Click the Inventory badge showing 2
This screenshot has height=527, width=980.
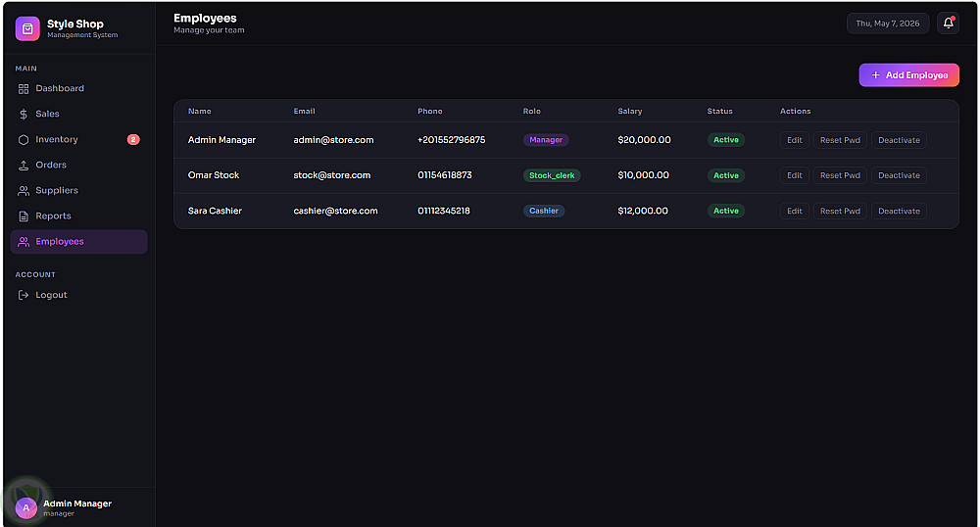pos(133,140)
